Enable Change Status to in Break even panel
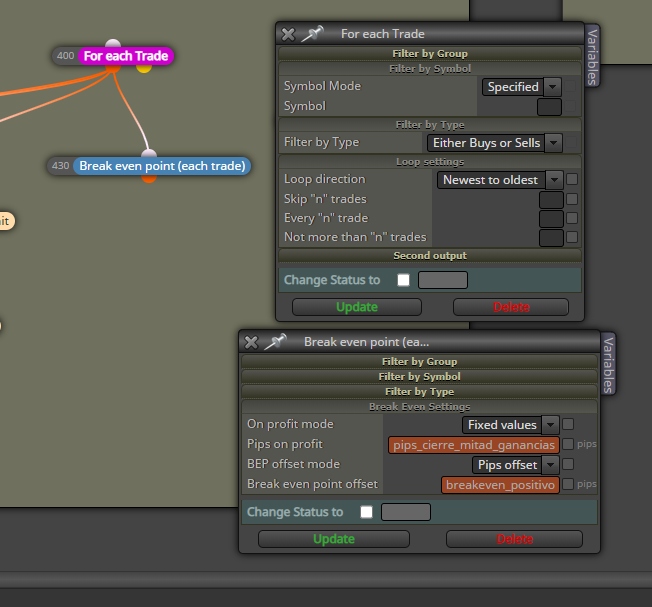 click(366, 512)
